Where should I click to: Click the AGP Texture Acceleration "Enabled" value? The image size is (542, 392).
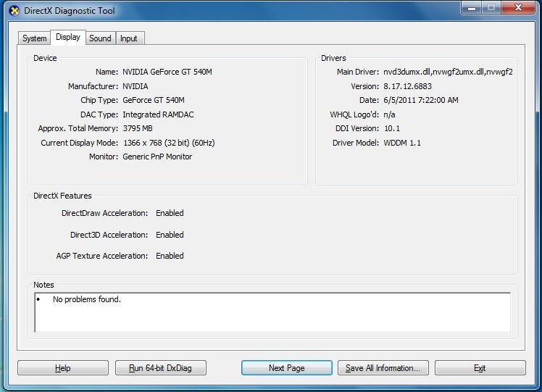pyautogui.click(x=170, y=256)
